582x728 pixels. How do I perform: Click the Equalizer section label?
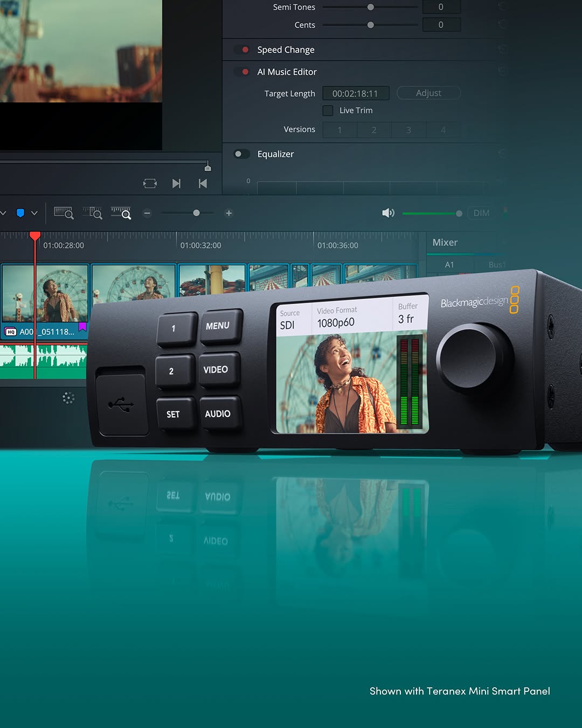point(275,154)
